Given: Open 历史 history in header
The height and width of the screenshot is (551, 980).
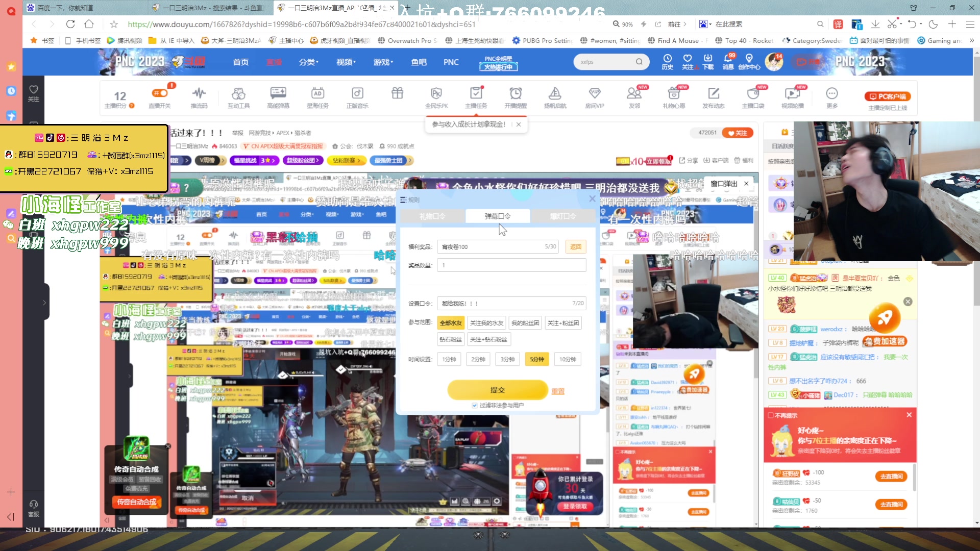Looking at the screenshot, I should point(667,62).
